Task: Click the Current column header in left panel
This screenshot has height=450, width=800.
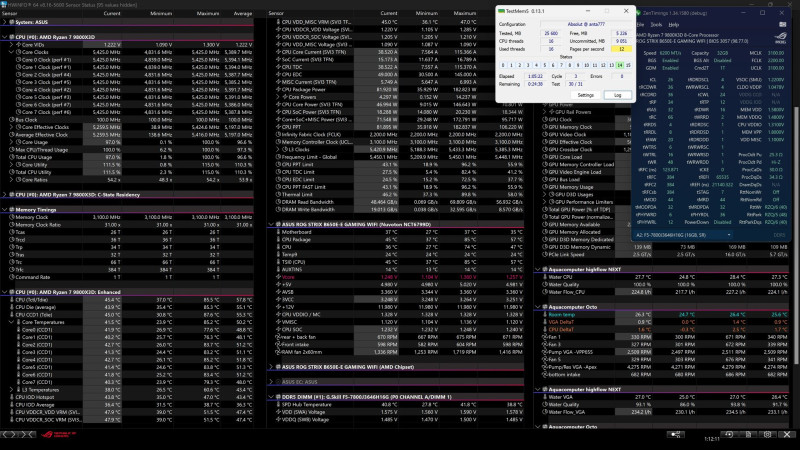Action: coord(112,13)
